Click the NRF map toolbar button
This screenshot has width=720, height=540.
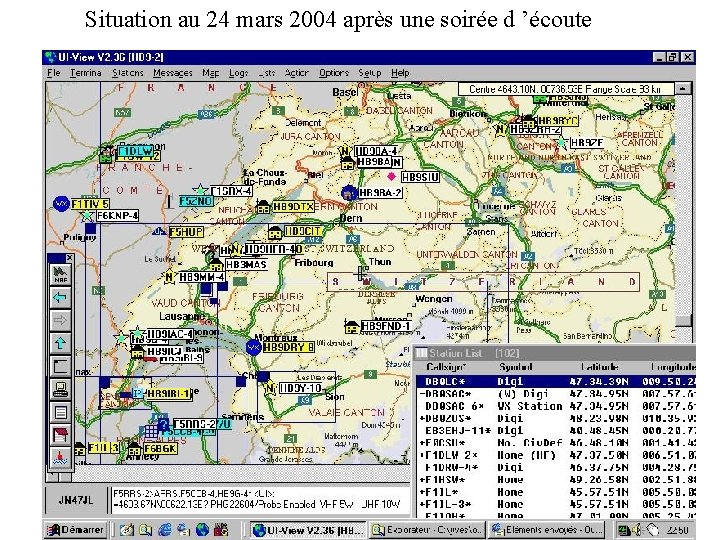tap(60, 274)
